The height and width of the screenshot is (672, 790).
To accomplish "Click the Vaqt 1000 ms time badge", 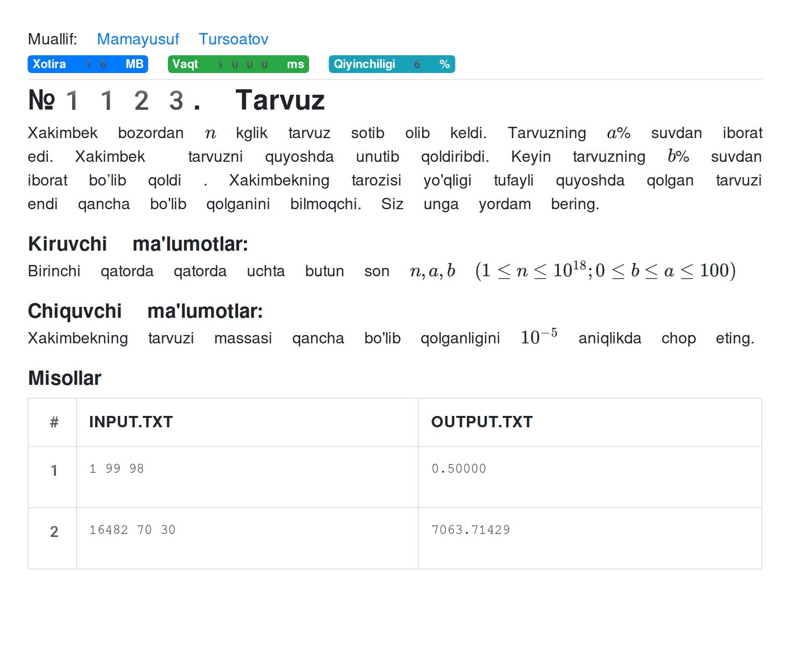I will [x=238, y=64].
